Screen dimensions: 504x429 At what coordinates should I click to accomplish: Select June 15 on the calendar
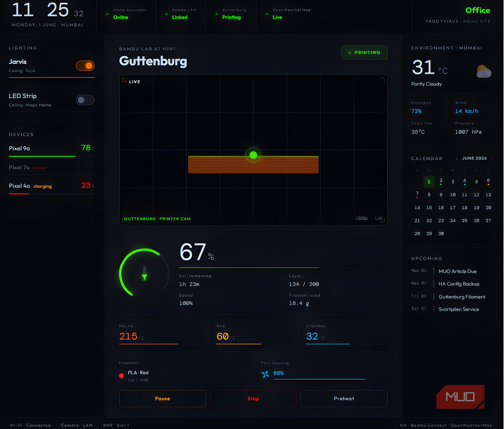point(429,207)
